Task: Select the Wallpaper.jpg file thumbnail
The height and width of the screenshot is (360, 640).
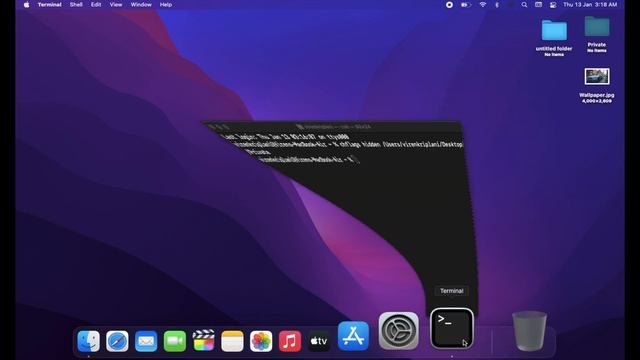Action: pos(597,76)
